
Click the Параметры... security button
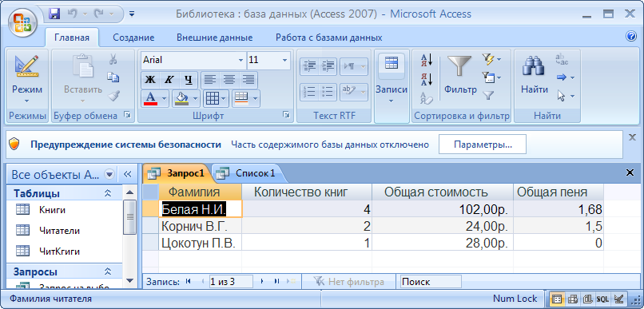483,145
